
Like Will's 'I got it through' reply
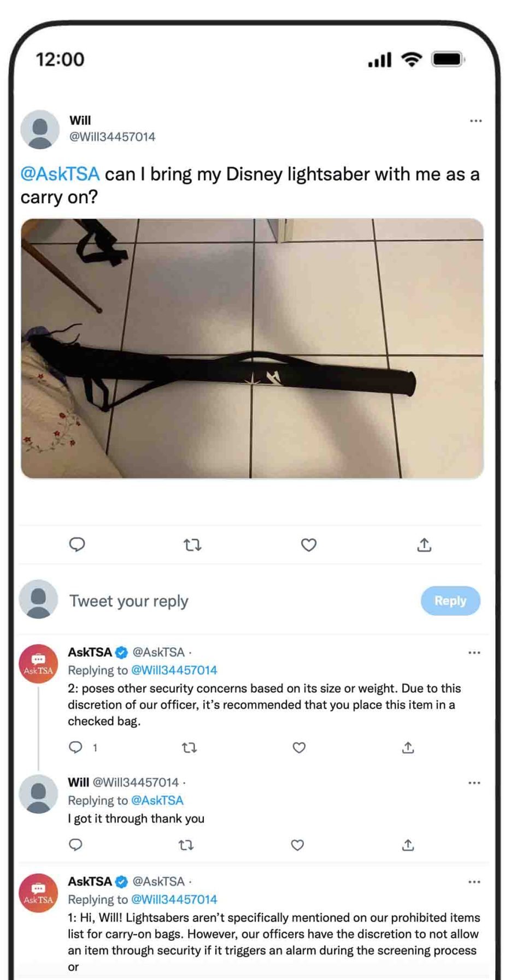297,845
